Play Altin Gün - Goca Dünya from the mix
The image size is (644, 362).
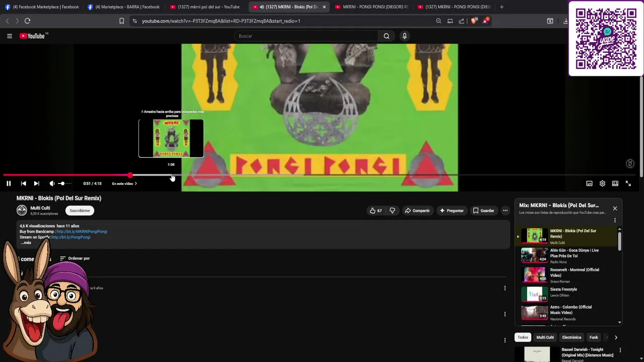pos(566,255)
